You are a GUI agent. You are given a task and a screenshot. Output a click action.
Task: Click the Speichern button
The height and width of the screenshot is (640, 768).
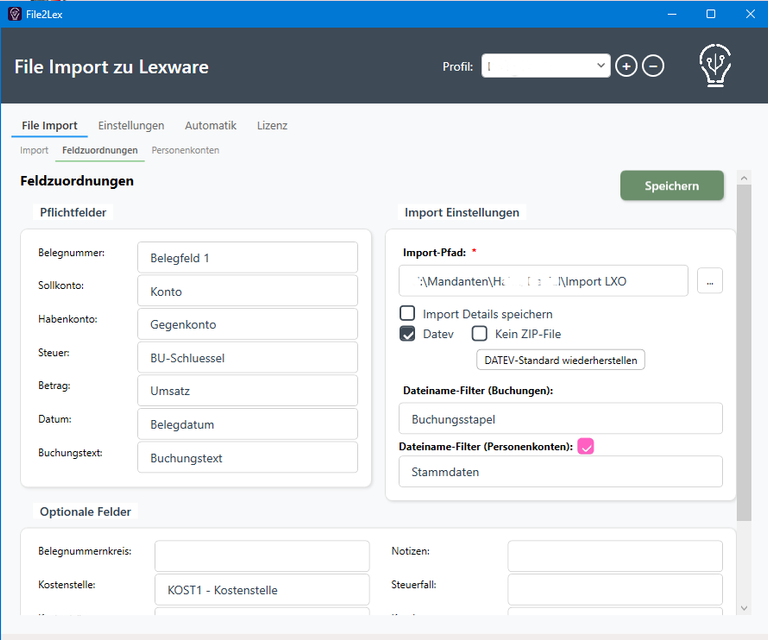click(672, 186)
